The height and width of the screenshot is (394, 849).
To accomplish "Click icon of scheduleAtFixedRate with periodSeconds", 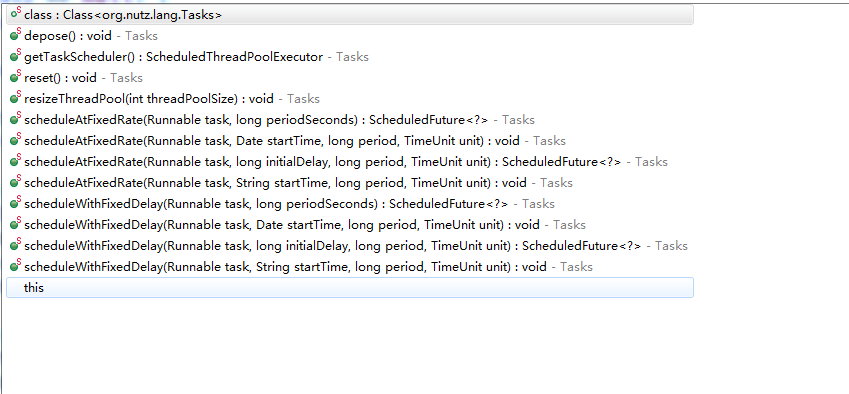I will 16,119.
